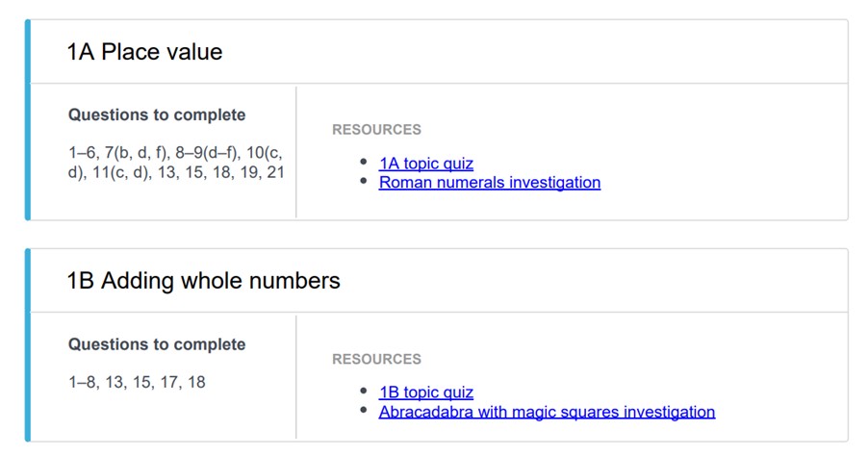
Task: Click the bullet beside Roman numerals investigation
Action: (363, 181)
